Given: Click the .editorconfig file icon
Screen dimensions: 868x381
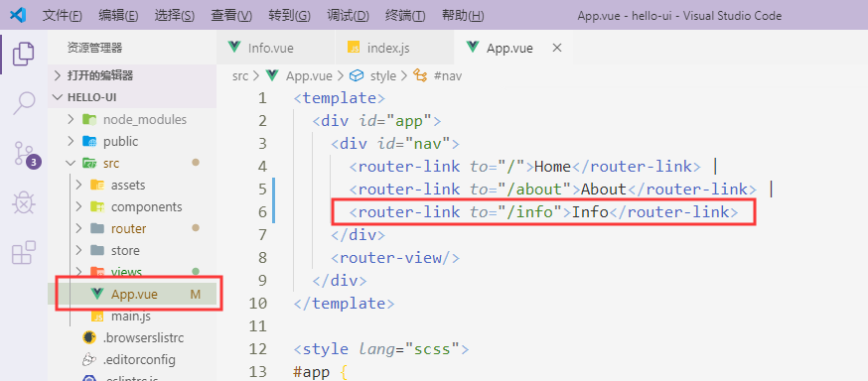Looking at the screenshot, I should 88,360.
